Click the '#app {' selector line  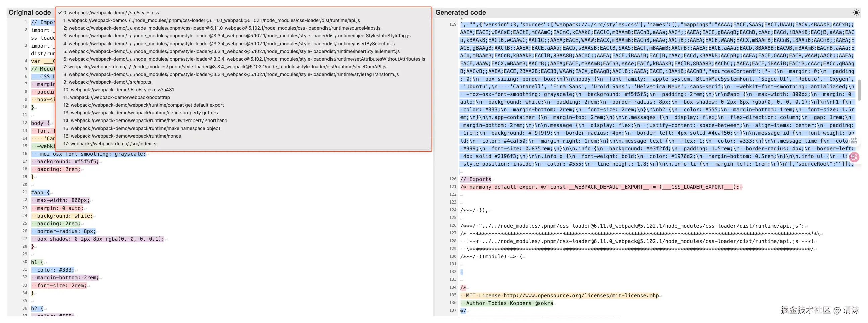click(40, 193)
